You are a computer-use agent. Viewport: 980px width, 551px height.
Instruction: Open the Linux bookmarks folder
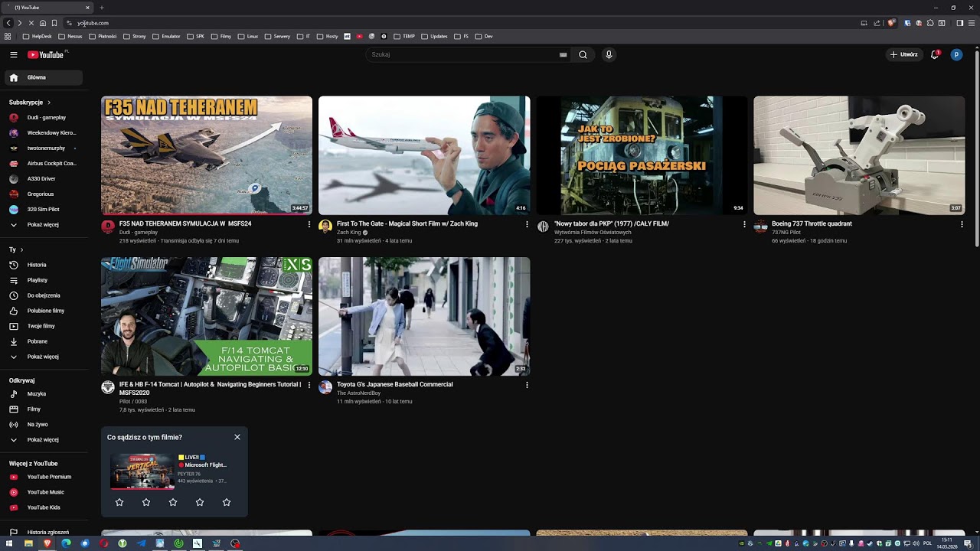(x=247, y=36)
